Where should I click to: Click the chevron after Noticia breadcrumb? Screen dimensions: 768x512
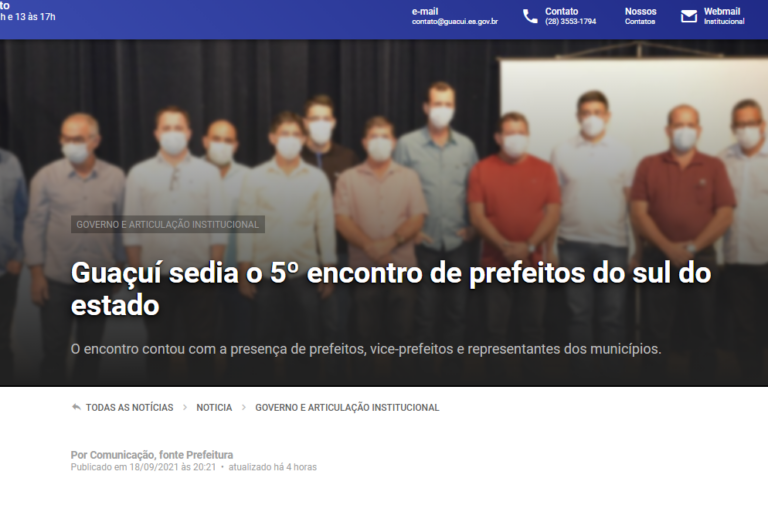(x=243, y=408)
